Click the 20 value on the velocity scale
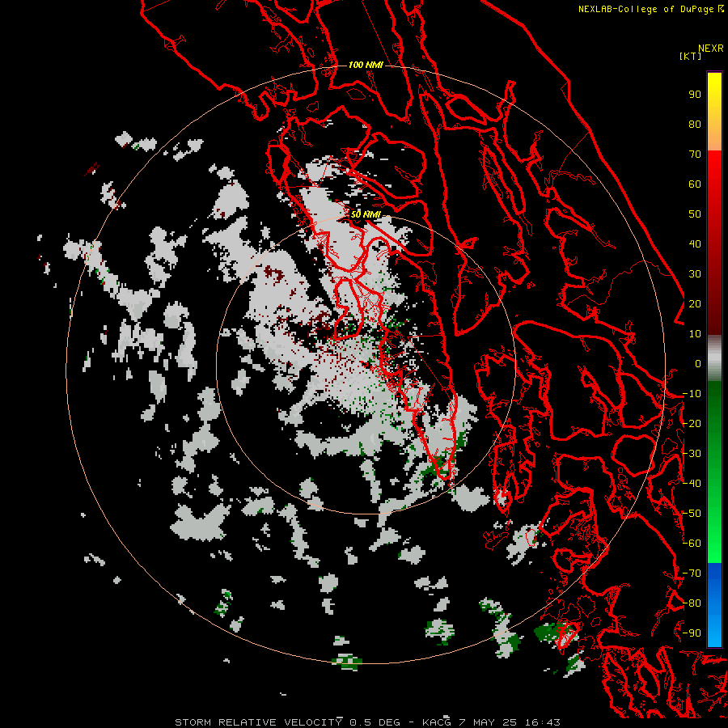This screenshot has height=728, width=728. pos(695,304)
